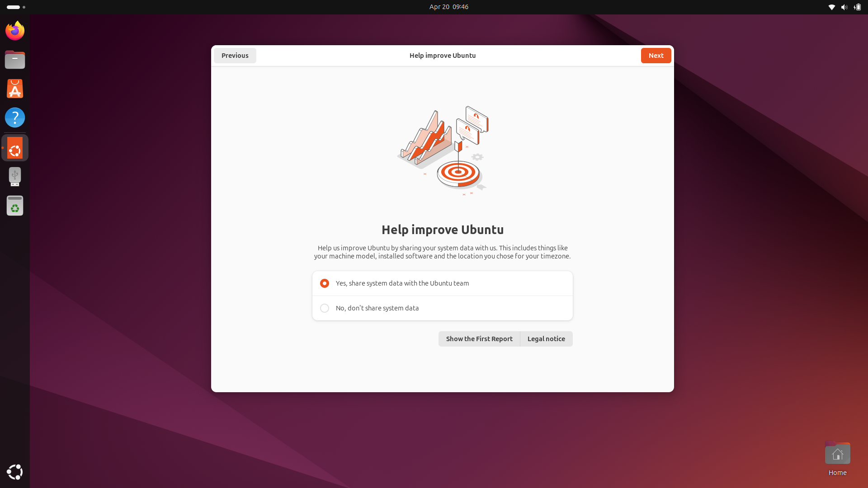The image size is (868, 488).
Task: Choose Yes, share system data
Action: 442,283
